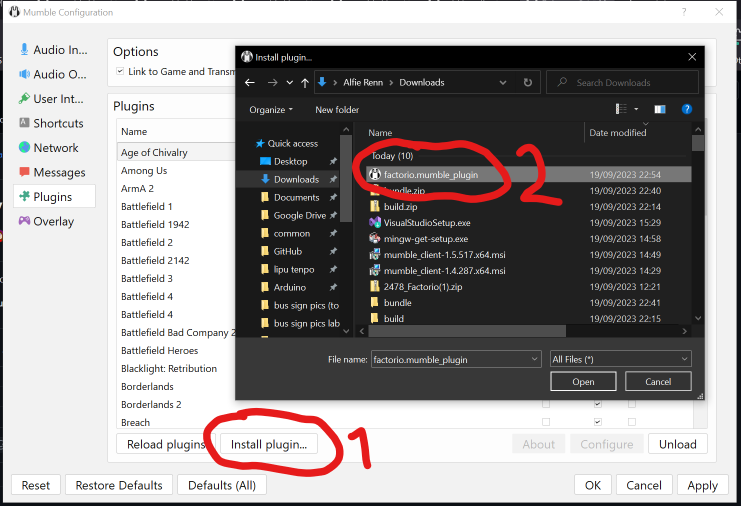Open the Audio Output settings section
741x506 pixels.
click(54, 74)
